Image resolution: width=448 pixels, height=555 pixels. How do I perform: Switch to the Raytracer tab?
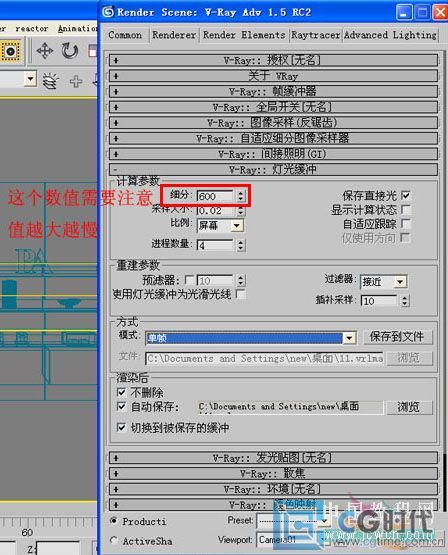(315, 35)
